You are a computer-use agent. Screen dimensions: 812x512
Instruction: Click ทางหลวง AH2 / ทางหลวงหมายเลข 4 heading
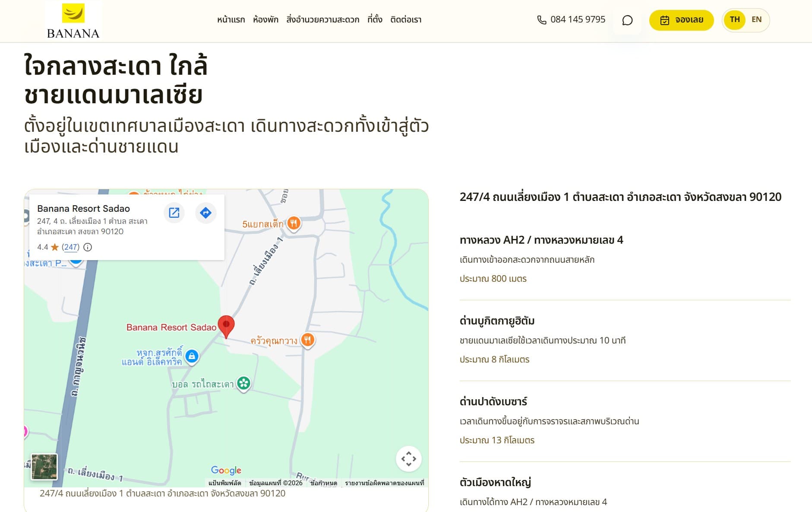tap(541, 240)
